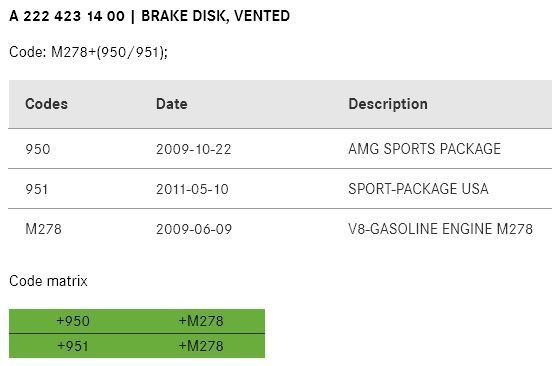Click +951 green matrix cell
The height and width of the screenshot is (366, 552).
(x=73, y=346)
